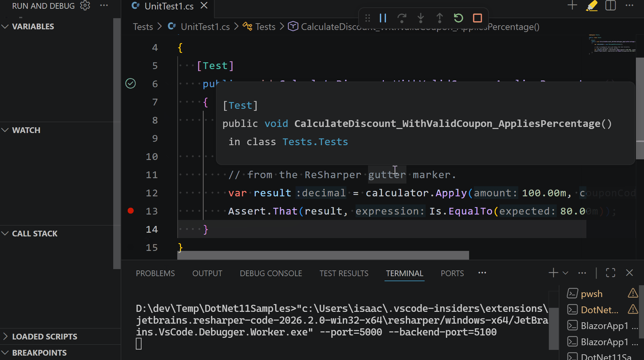Click the UnitTest1.cs breadcrumb item
644x360 pixels.
(x=205, y=27)
